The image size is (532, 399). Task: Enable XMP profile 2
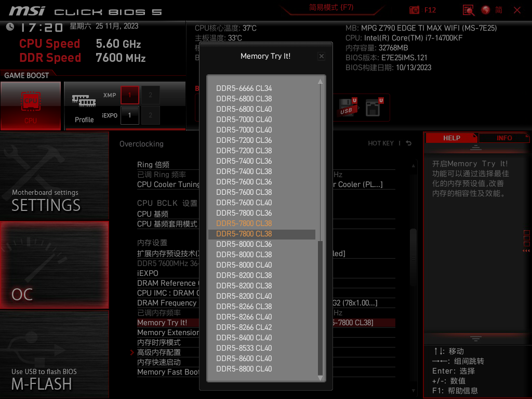pyautogui.click(x=150, y=95)
